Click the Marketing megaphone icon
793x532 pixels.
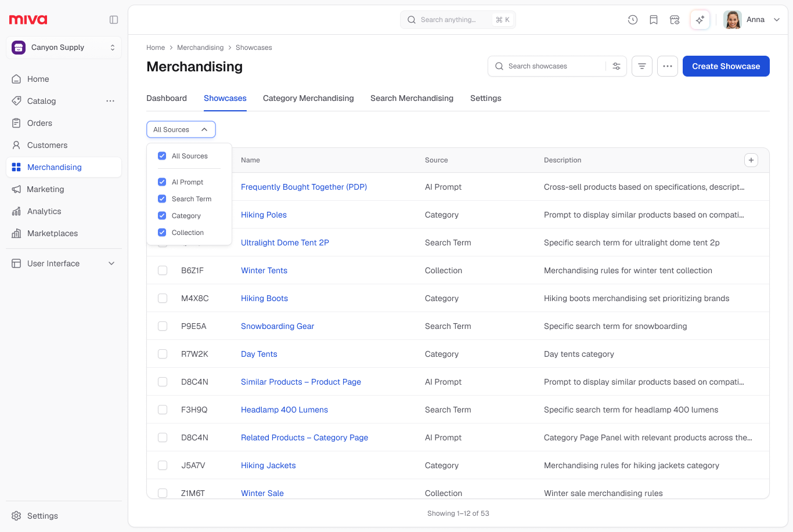[x=16, y=189]
